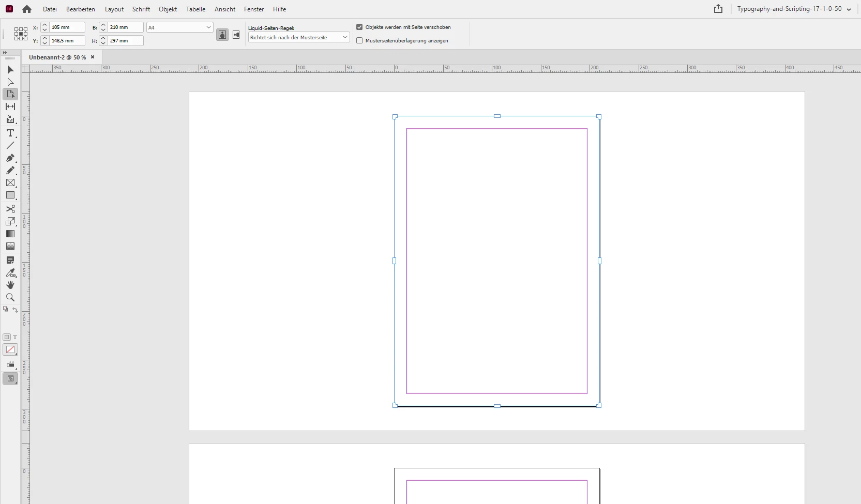
Task: Select the Selection (black arrow) tool
Action: [x=10, y=70]
